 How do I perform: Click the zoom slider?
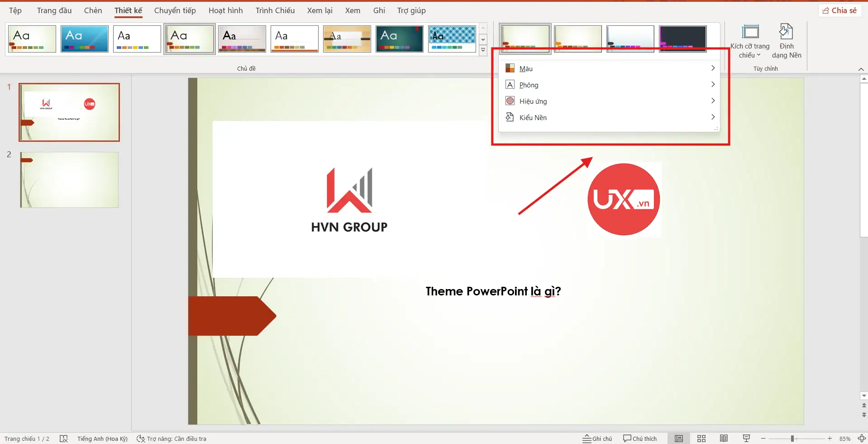pyautogui.click(x=796, y=439)
